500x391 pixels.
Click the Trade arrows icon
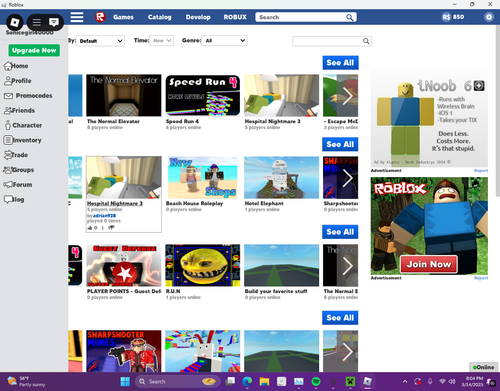8,155
